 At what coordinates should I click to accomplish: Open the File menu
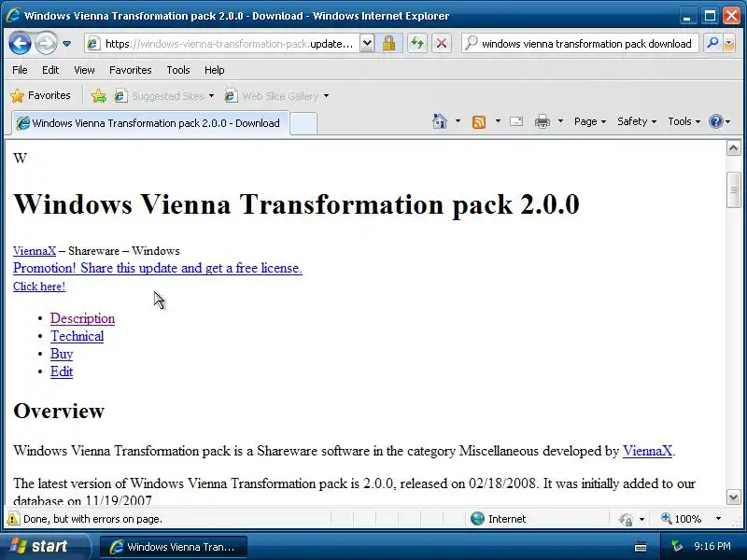20,70
